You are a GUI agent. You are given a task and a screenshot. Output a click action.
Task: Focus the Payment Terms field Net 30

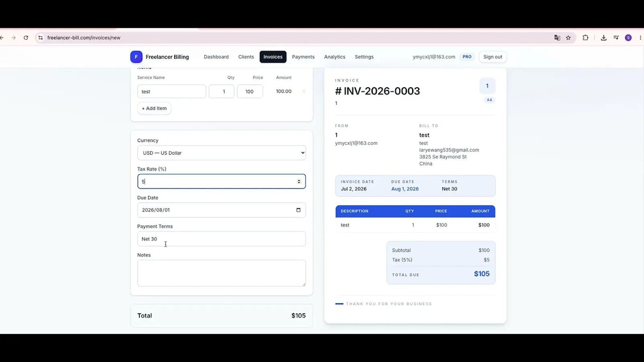[221, 239]
